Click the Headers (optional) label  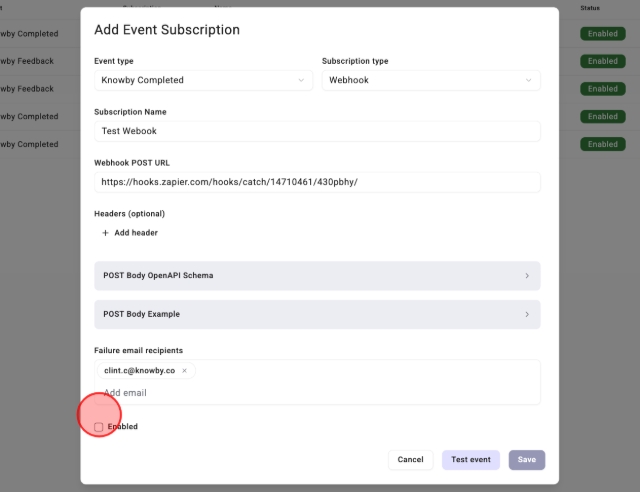tap(129, 214)
